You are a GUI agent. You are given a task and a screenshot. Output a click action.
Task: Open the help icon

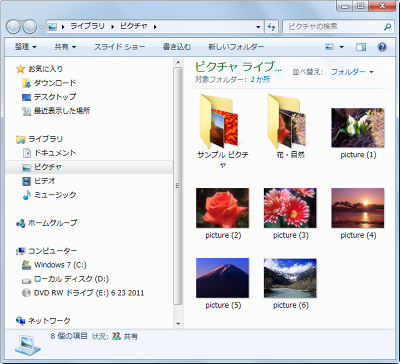(382, 47)
